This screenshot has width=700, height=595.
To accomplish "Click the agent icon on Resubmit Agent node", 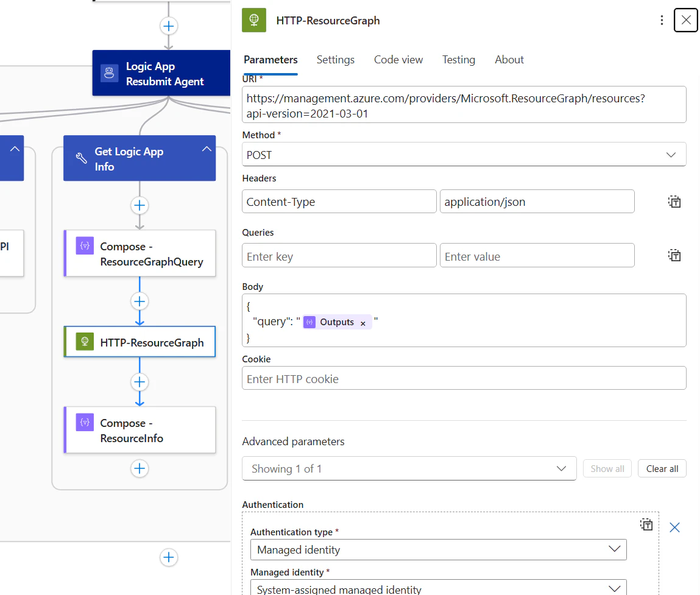I will click(109, 72).
